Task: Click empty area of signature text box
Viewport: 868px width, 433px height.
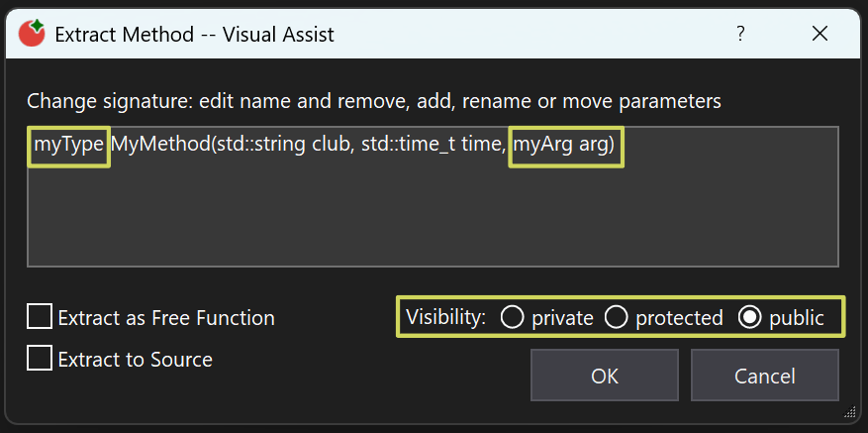Action: (433, 218)
